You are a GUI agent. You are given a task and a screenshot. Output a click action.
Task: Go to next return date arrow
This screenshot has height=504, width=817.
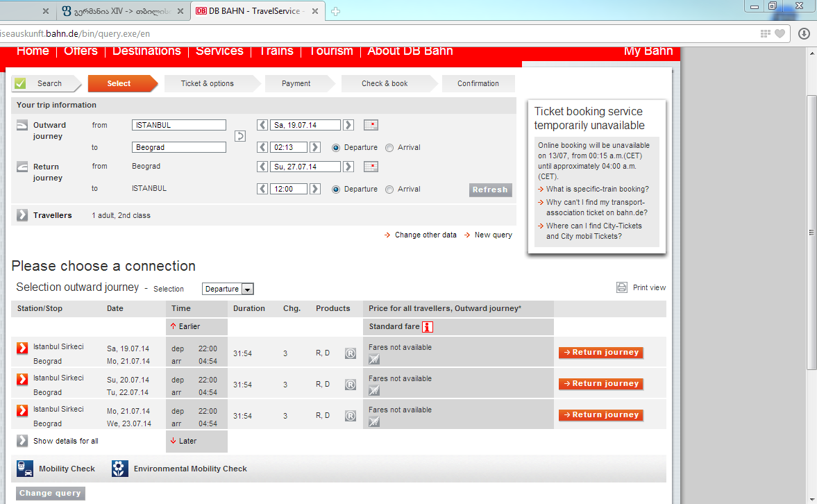[x=348, y=167]
